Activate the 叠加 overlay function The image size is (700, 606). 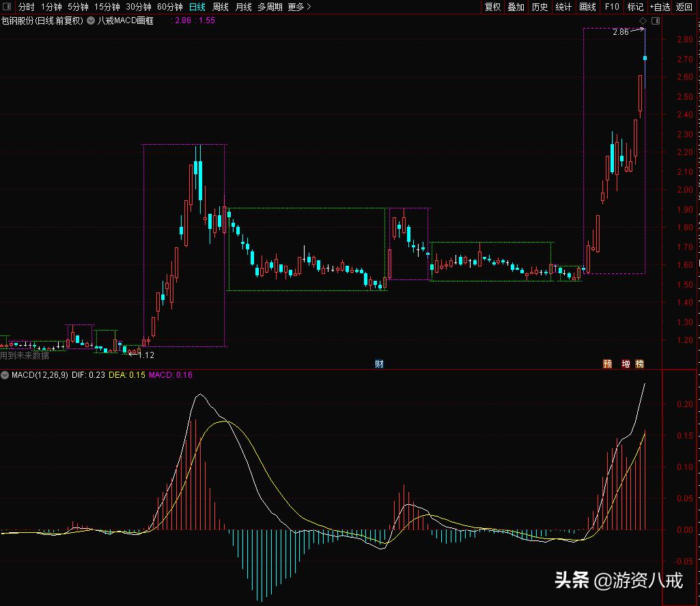point(515,7)
